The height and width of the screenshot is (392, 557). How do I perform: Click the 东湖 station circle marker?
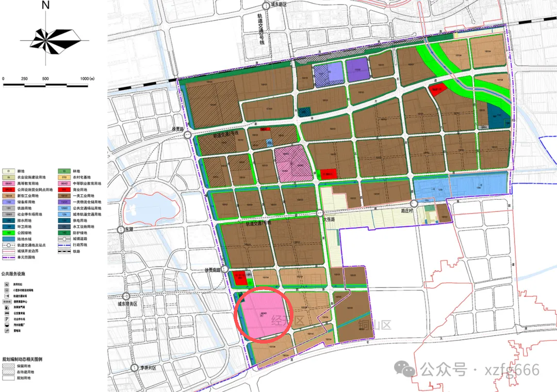click(x=121, y=230)
